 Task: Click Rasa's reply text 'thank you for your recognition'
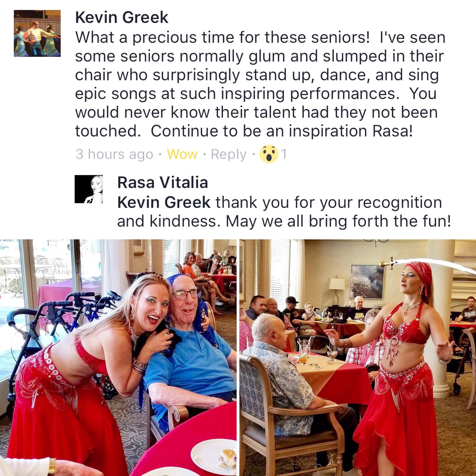[x=329, y=203]
